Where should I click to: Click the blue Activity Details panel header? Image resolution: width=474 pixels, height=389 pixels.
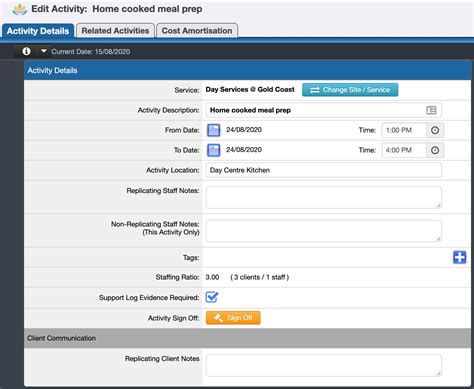click(x=247, y=70)
